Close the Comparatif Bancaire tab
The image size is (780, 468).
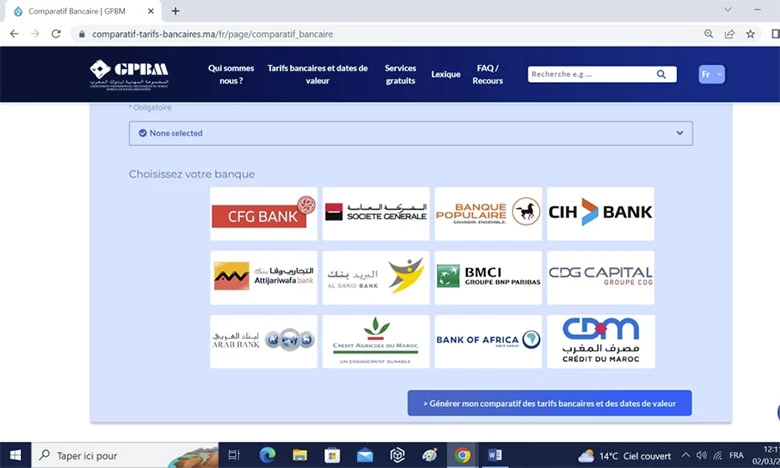coord(151,11)
